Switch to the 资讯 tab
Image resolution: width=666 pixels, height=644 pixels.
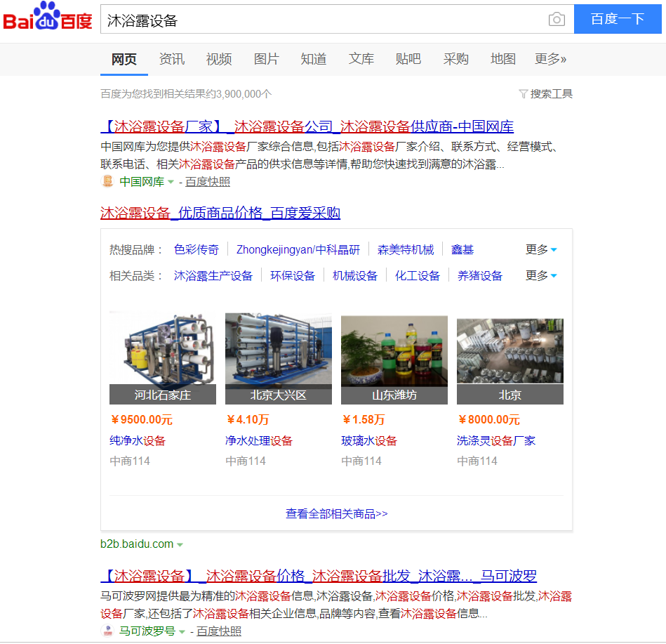tap(172, 59)
